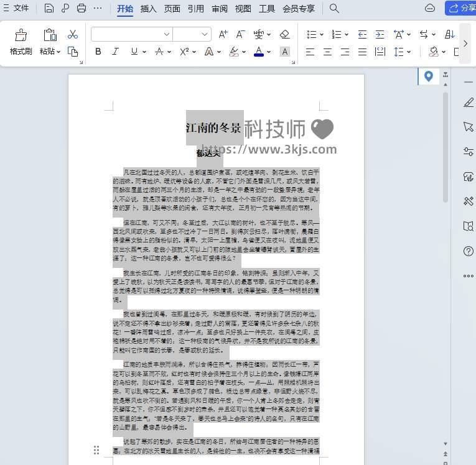Align text right
Image resolution: width=476 pixels, height=465 pixels.
[x=345, y=52]
